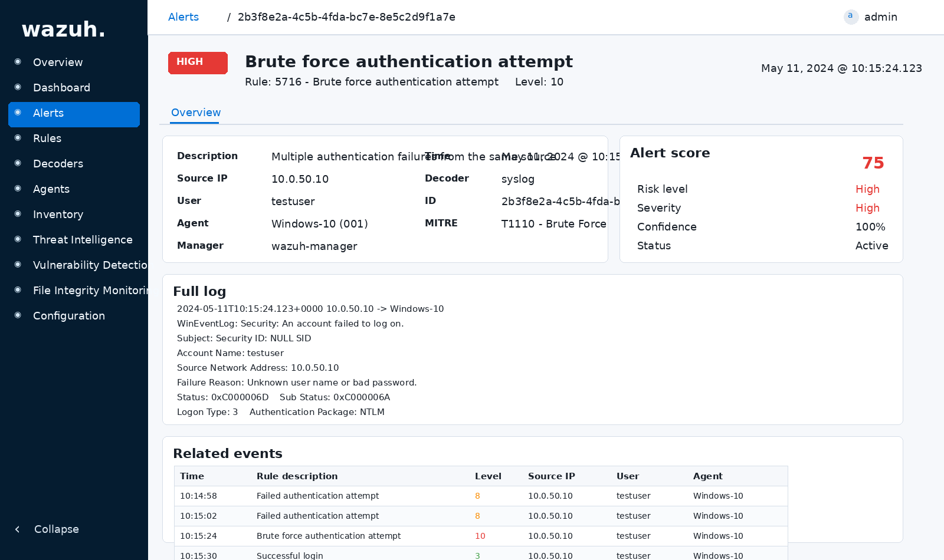Select the Rules sidebar icon
The width and height of the screenshot is (944, 560).
[18, 138]
